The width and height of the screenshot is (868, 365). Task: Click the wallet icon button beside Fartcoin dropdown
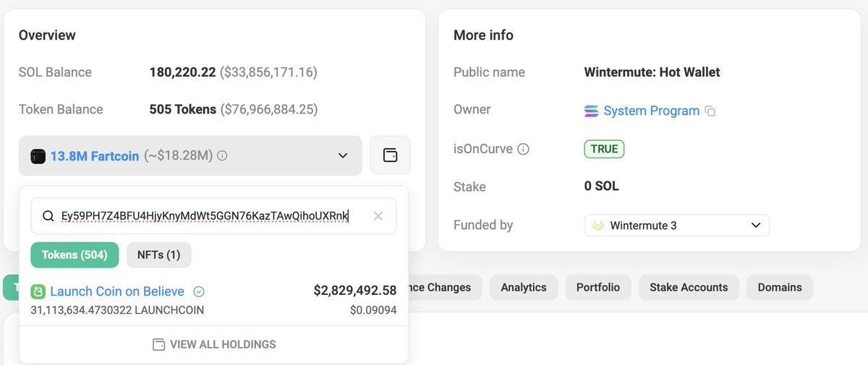390,155
